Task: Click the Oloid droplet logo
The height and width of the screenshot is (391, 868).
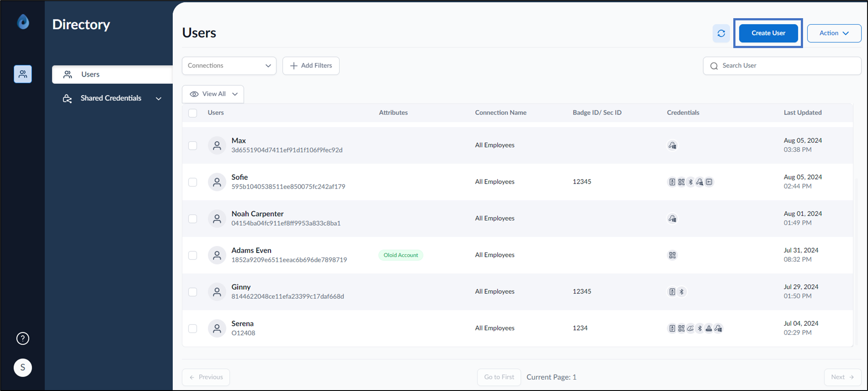Action: (23, 22)
